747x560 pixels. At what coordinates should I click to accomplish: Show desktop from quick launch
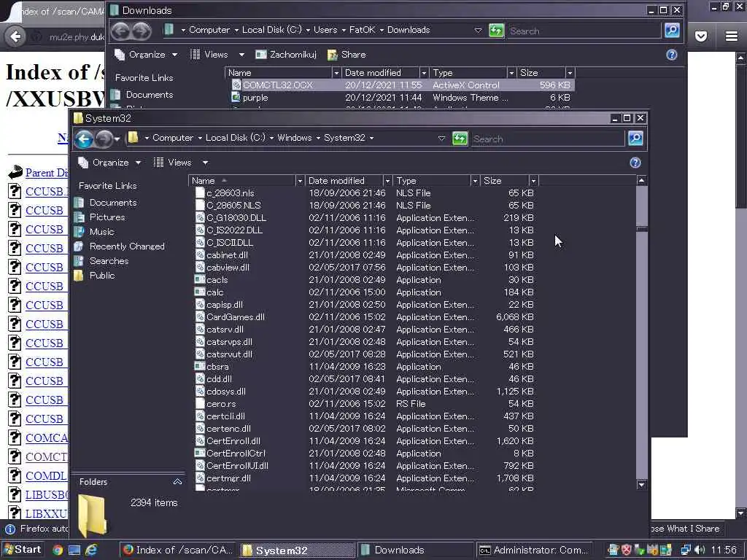pos(74,550)
